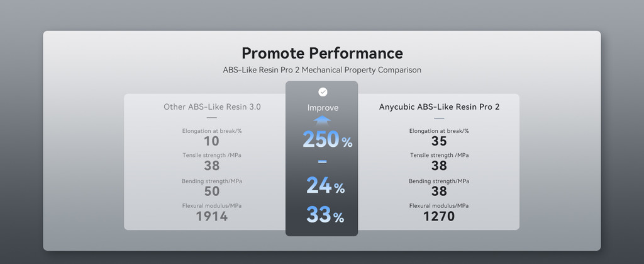Click the Improve label
The height and width of the screenshot is (264, 644).
[323, 108]
